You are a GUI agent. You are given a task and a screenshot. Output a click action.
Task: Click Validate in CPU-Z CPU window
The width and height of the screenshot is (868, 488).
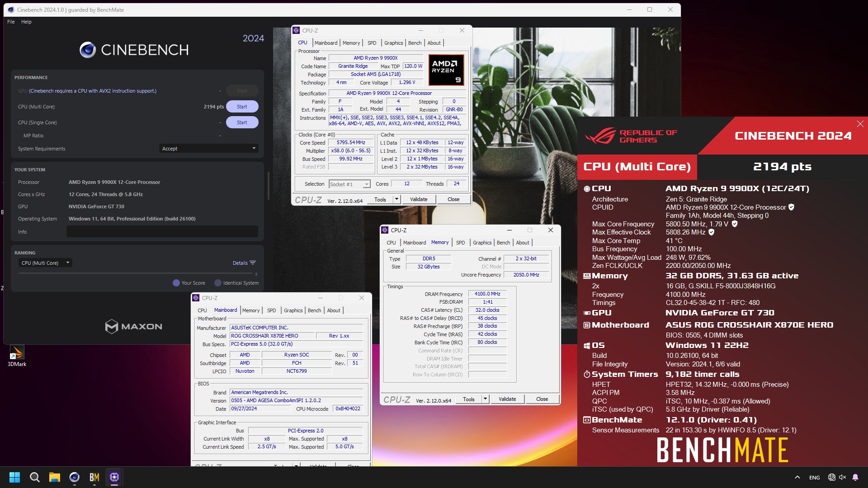[419, 199]
